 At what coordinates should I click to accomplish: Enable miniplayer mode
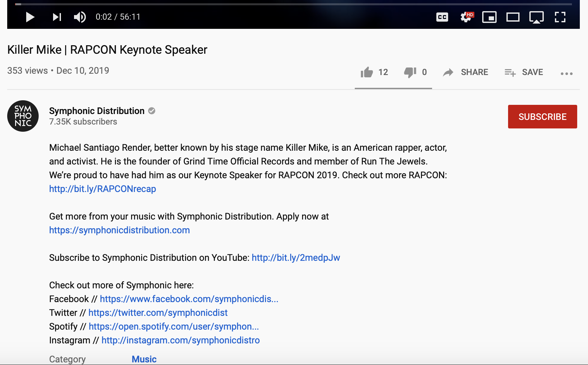[x=489, y=17]
